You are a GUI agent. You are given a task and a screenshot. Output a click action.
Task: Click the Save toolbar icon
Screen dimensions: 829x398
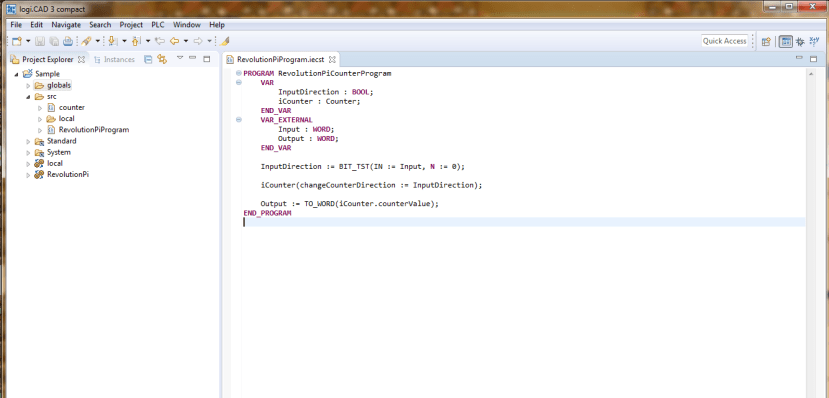40,41
